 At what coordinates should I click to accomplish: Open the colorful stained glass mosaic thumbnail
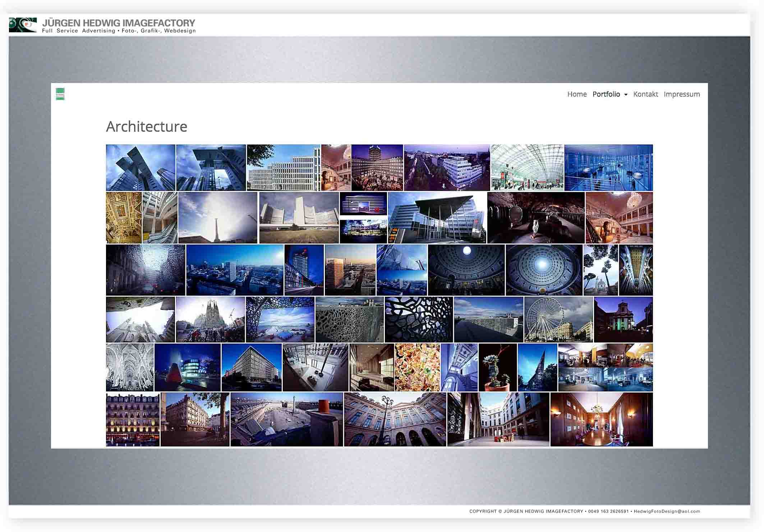pyautogui.click(x=417, y=367)
